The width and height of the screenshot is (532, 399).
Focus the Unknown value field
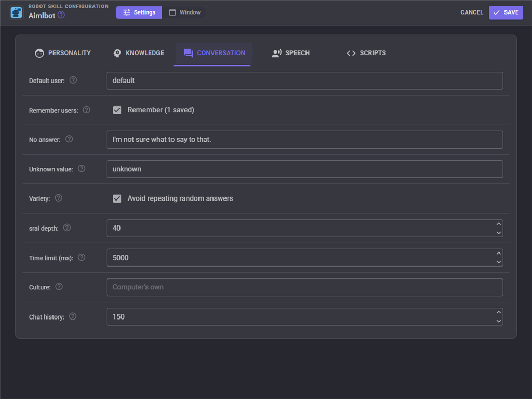(304, 169)
